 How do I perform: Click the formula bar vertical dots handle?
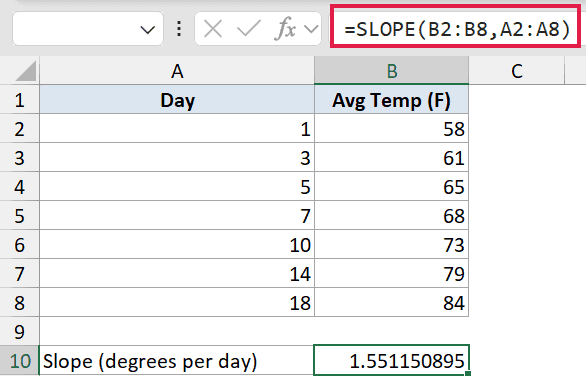point(179,29)
